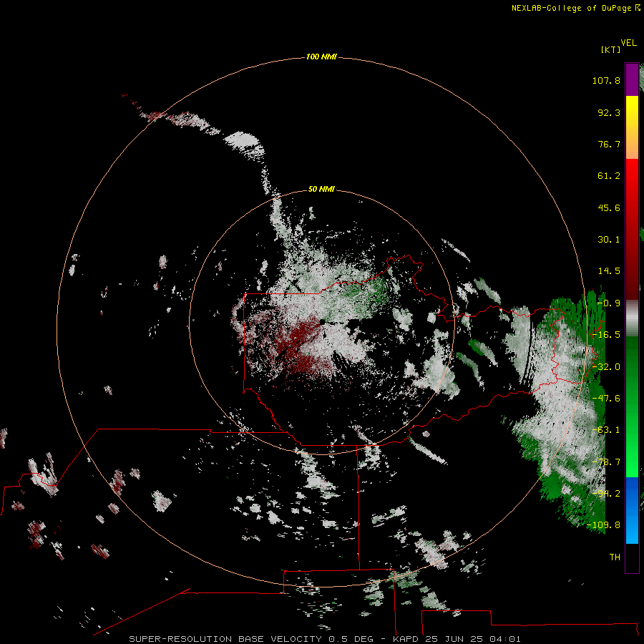The width and height of the screenshot is (644, 644).
Task: Pick the purple segment of the velocity color bar
Action: (x=632, y=79)
